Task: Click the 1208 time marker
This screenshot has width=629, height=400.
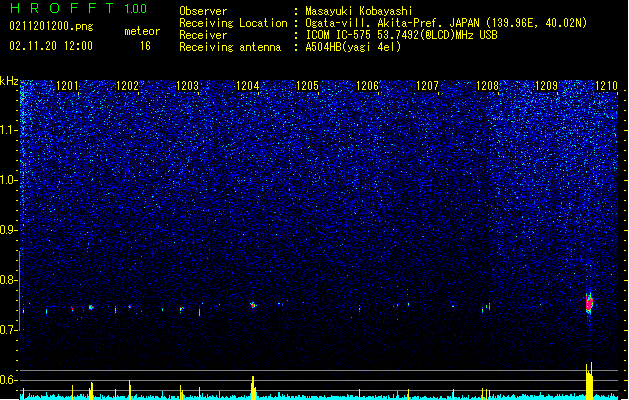Action: (487, 86)
